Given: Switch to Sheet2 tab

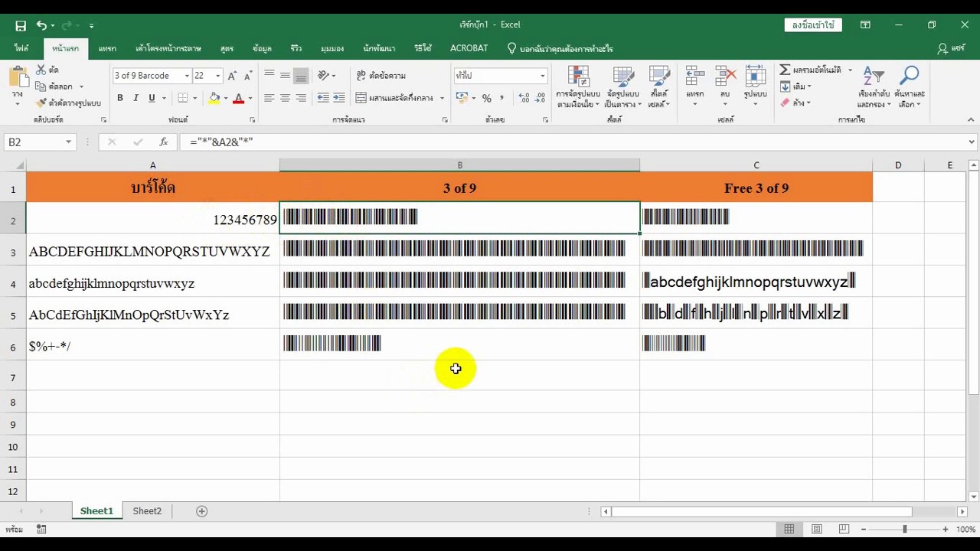Looking at the screenshot, I should (147, 511).
